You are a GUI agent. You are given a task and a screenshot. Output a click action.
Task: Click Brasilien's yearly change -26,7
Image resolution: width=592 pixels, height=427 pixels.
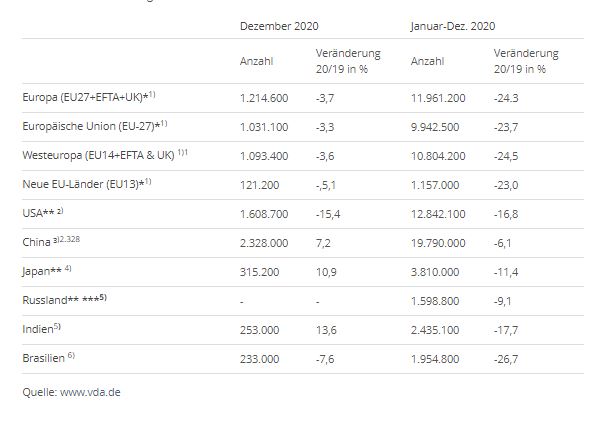tap(506, 359)
